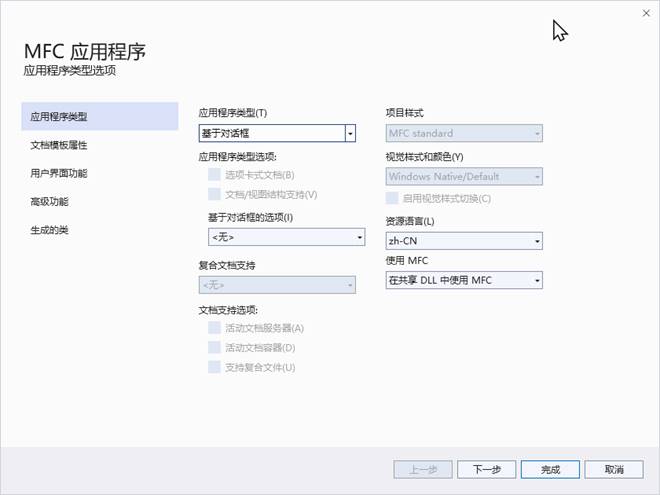The image size is (660, 495).
Task: Open the 复合文档支持 dropdown
Action: [x=350, y=286]
